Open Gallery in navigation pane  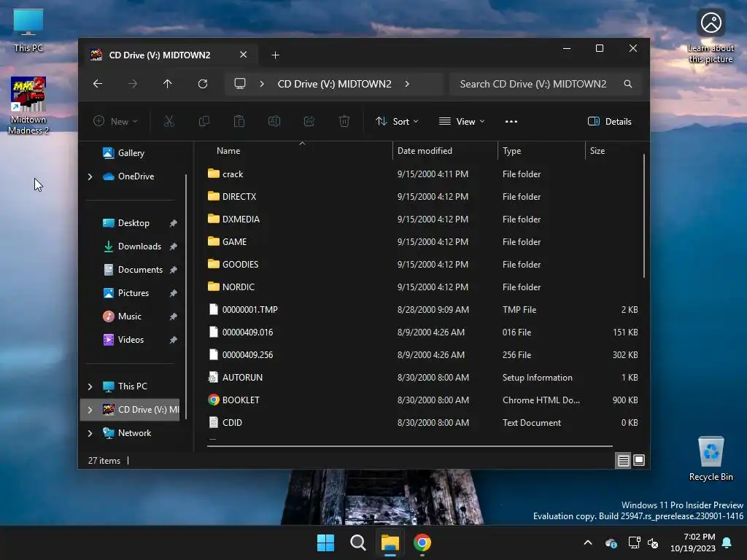pos(124,153)
